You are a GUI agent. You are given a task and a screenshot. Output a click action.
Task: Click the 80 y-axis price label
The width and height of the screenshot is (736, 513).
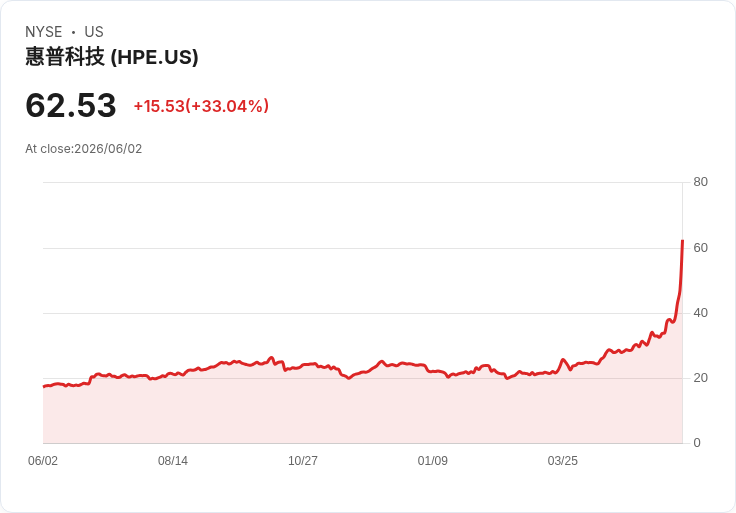700,182
